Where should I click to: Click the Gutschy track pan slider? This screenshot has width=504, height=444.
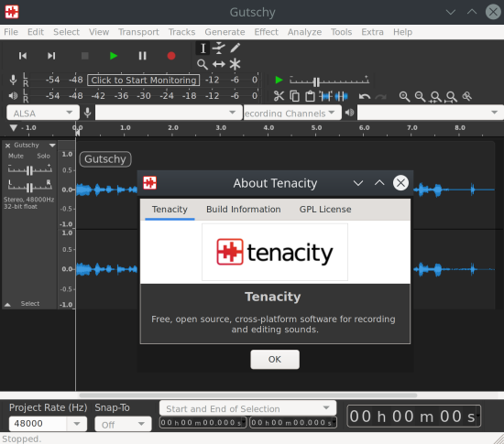coord(30,186)
